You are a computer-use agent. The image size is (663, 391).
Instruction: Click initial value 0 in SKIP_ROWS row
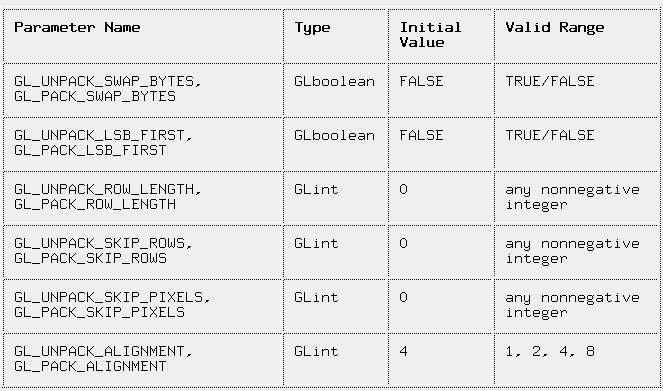tap(403, 243)
